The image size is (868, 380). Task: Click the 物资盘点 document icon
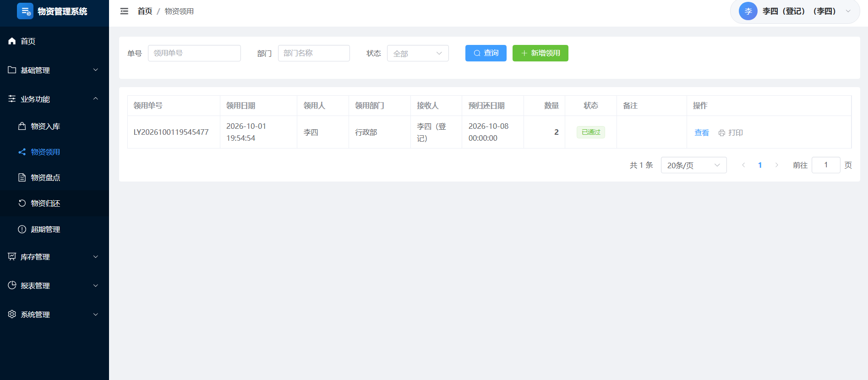pyautogui.click(x=22, y=177)
